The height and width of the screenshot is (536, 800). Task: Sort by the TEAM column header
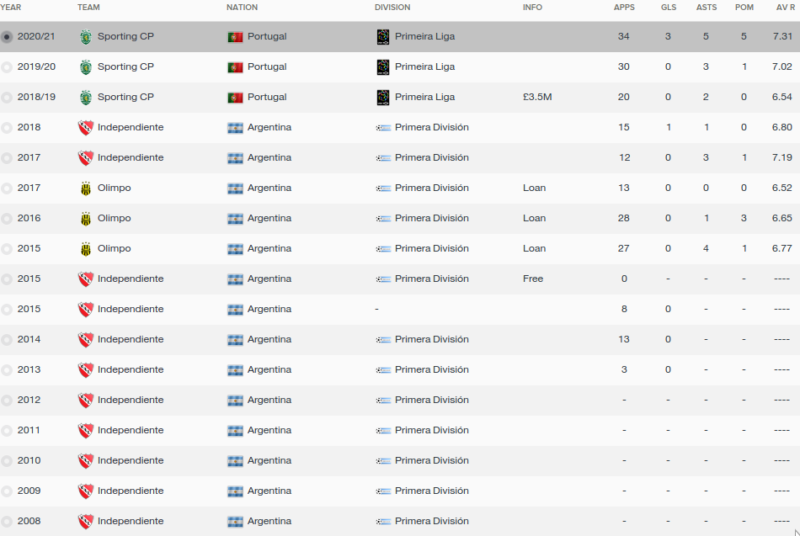tap(89, 7)
